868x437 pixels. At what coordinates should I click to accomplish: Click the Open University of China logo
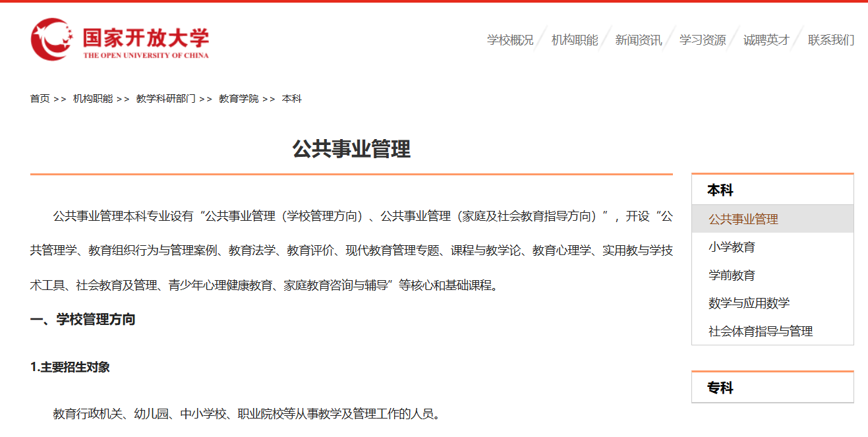(119, 40)
